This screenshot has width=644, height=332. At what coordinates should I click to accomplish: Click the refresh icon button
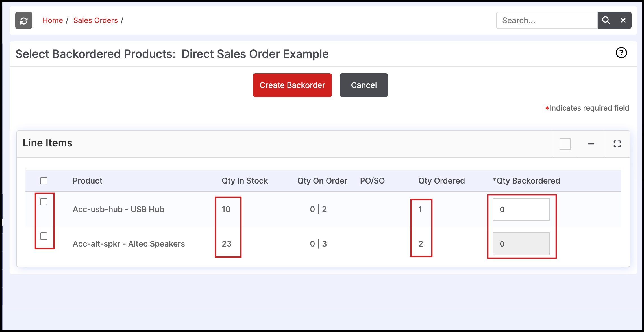24,20
